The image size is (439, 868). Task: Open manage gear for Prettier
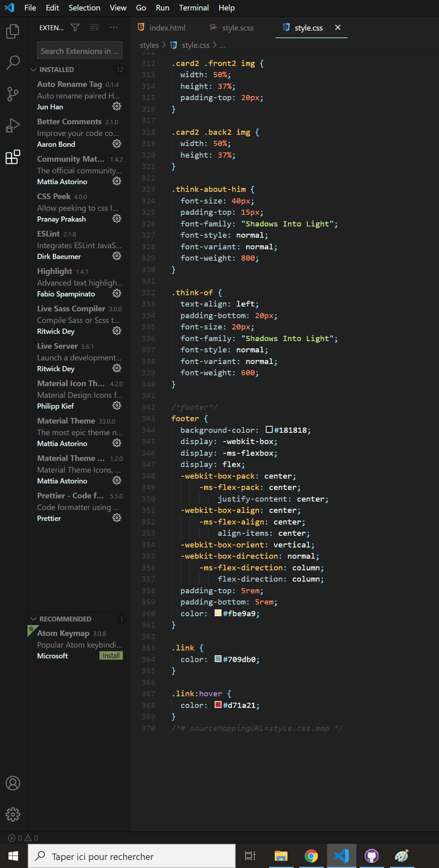(x=117, y=518)
